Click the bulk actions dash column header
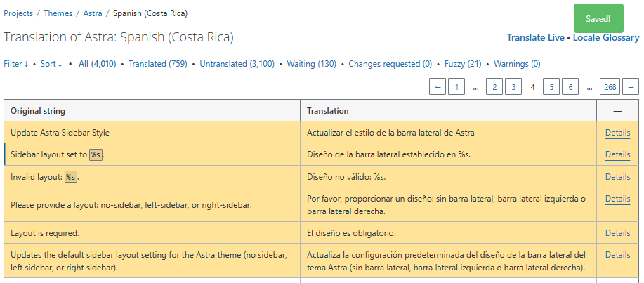Viewport: 644px width, 283px height. 617,111
